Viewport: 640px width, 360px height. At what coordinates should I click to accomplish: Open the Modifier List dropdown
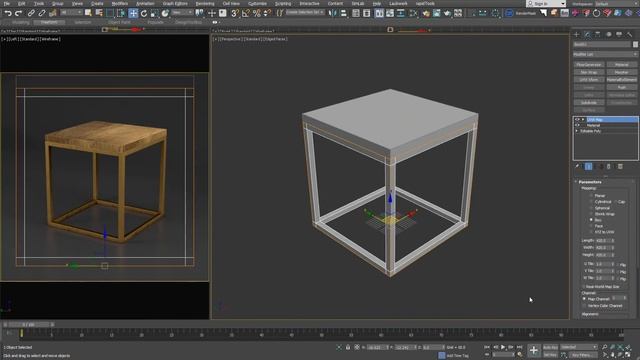click(605, 54)
